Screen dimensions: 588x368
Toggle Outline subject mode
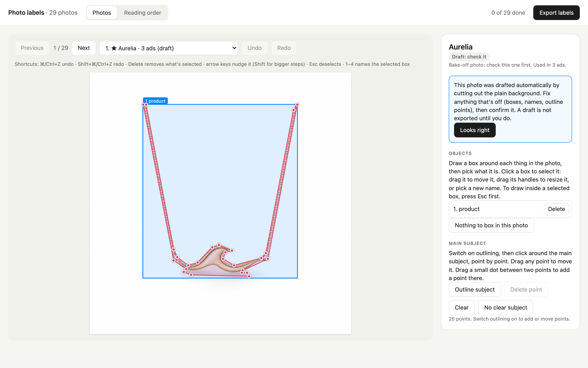click(x=474, y=289)
